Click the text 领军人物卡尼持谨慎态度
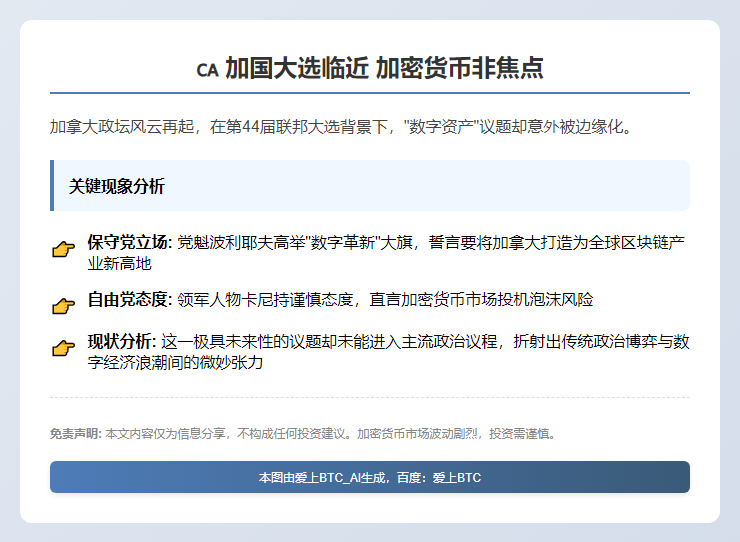Viewport: 740px width, 542px height. tap(265, 299)
